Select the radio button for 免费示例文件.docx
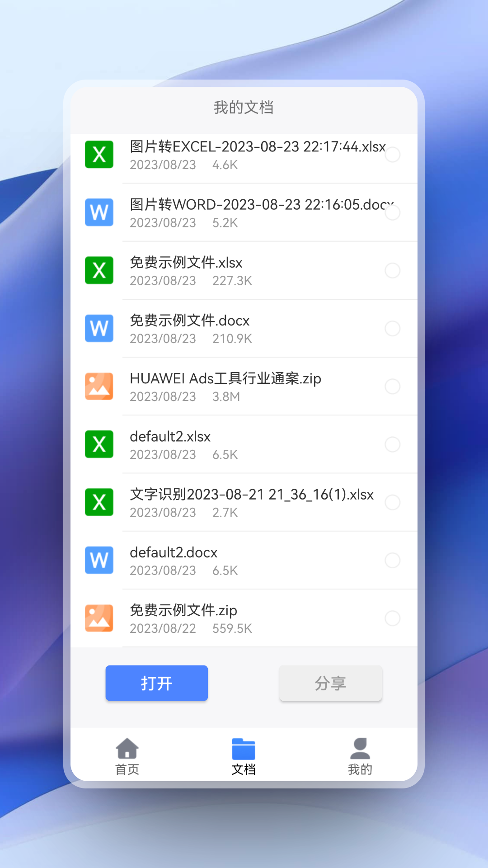The width and height of the screenshot is (488, 868). click(x=392, y=328)
